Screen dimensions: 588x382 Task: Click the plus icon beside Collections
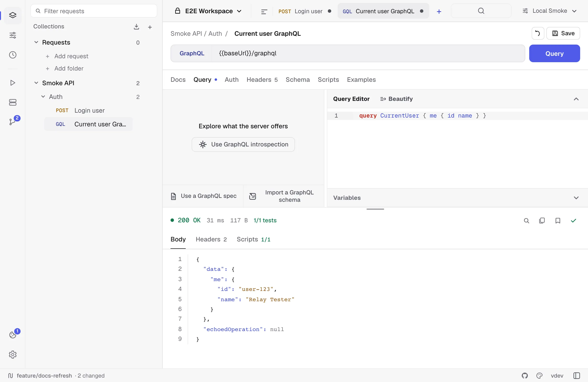[150, 27]
